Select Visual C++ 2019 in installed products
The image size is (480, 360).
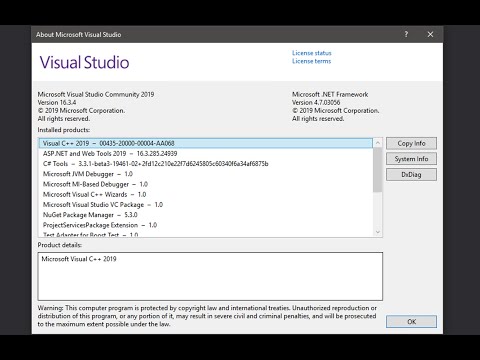pos(206,143)
